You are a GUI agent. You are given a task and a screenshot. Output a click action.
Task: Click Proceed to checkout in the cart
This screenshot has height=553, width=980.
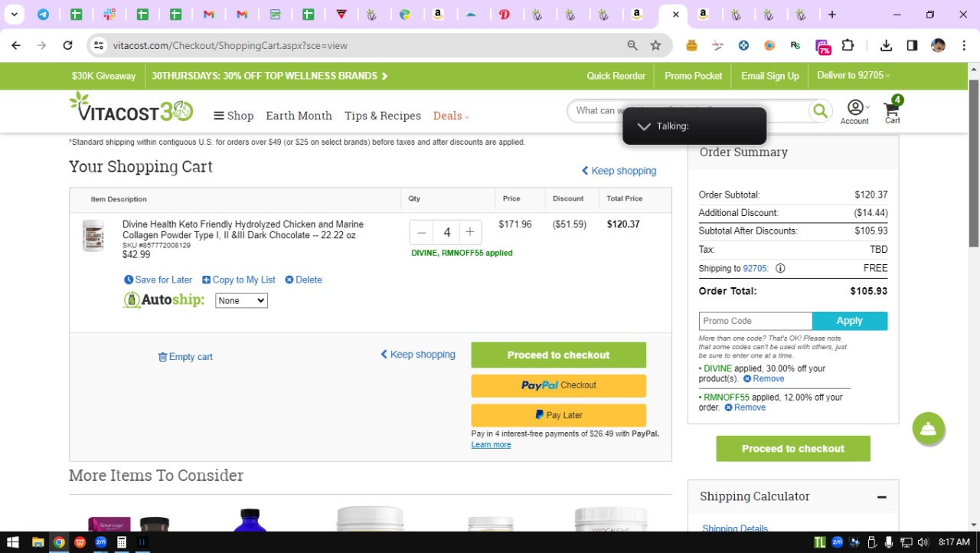point(558,355)
